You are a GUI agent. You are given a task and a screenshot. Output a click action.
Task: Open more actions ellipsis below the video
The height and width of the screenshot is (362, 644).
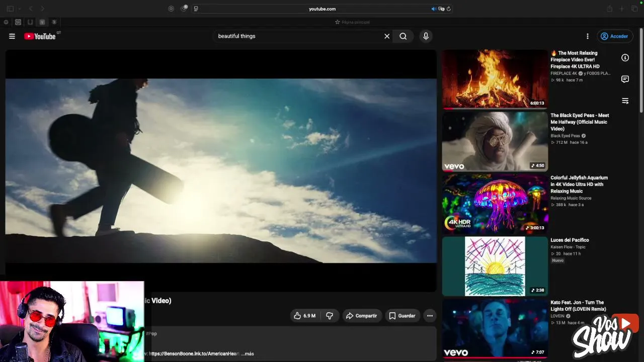(430, 316)
